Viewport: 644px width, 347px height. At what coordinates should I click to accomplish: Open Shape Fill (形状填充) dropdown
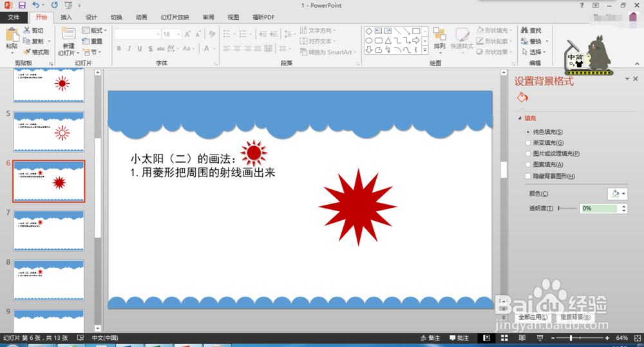pyautogui.click(x=495, y=30)
